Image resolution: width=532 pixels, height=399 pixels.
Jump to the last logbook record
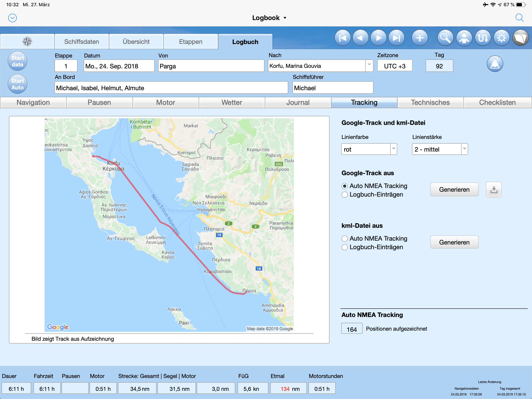point(397,38)
